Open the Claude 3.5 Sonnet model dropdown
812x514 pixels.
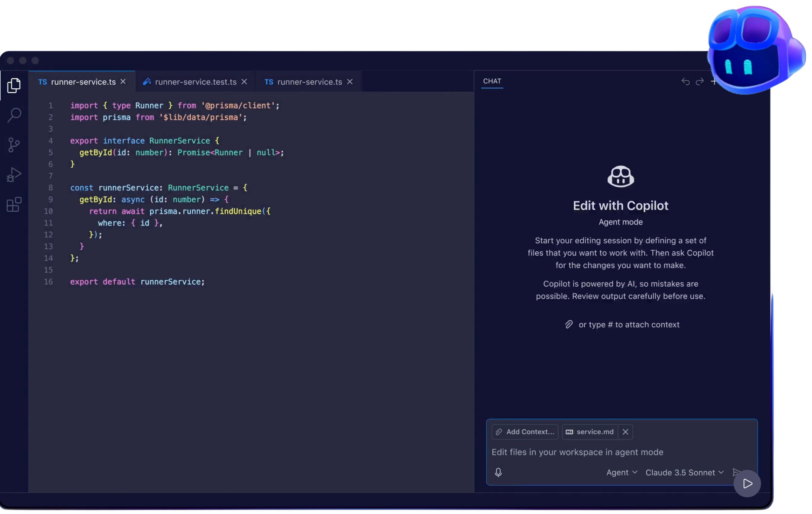point(684,473)
